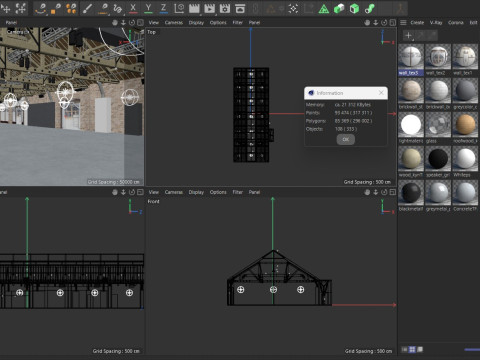Toggle maximize for Front viewport
Image resolution: width=480 pixels, height=360 pixels.
pos(393,192)
